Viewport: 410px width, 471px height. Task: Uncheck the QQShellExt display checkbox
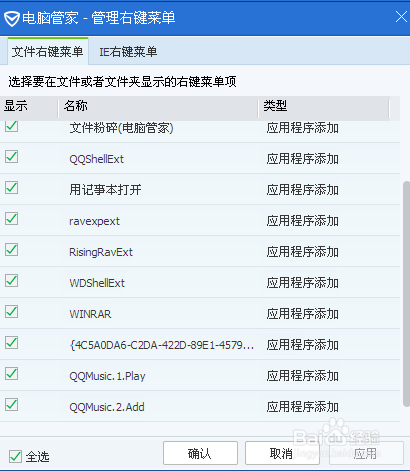12,157
